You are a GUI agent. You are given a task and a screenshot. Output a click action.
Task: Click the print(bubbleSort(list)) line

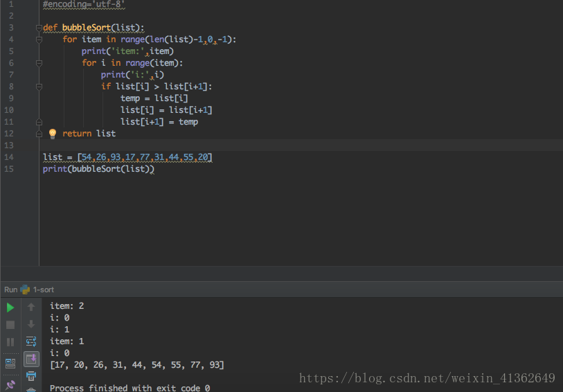pyautogui.click(x=98, y=169)
